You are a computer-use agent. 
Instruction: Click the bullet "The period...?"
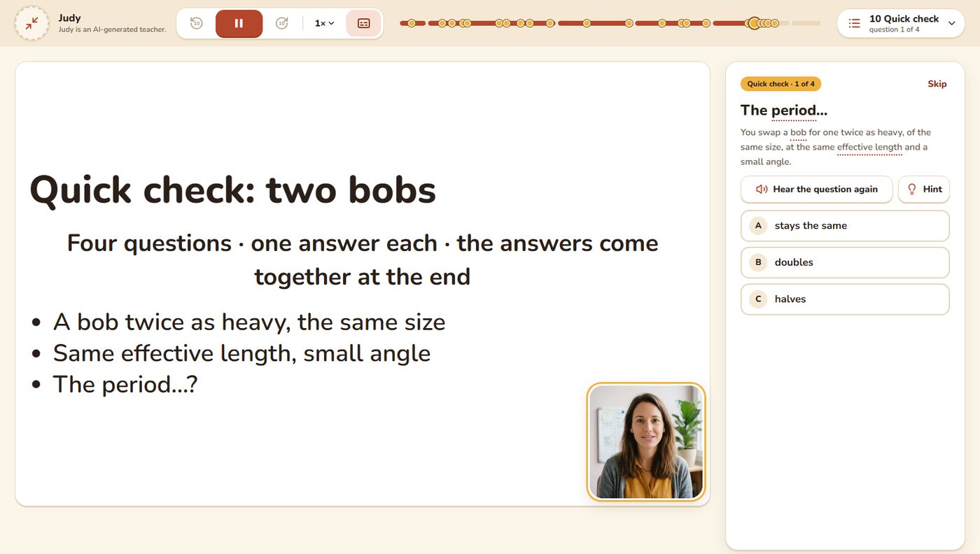125,384
